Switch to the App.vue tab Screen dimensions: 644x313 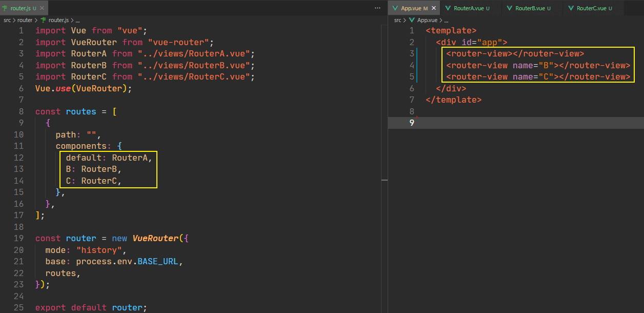click(x=414, y=8)
